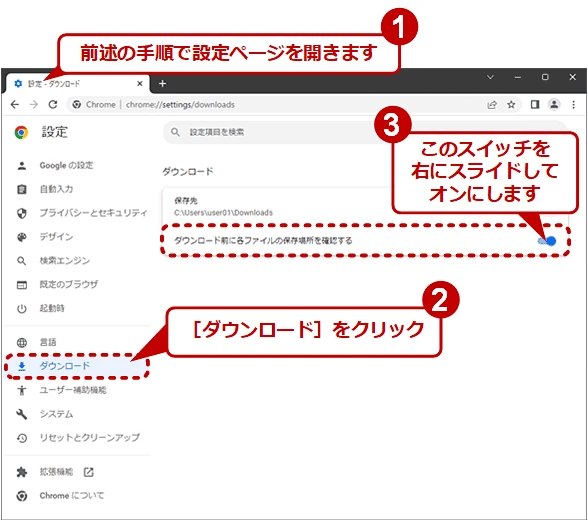588x521 pixels.
Task: Click the magnifier icon beside 検索エンジン
Action: tap(22, 261)
